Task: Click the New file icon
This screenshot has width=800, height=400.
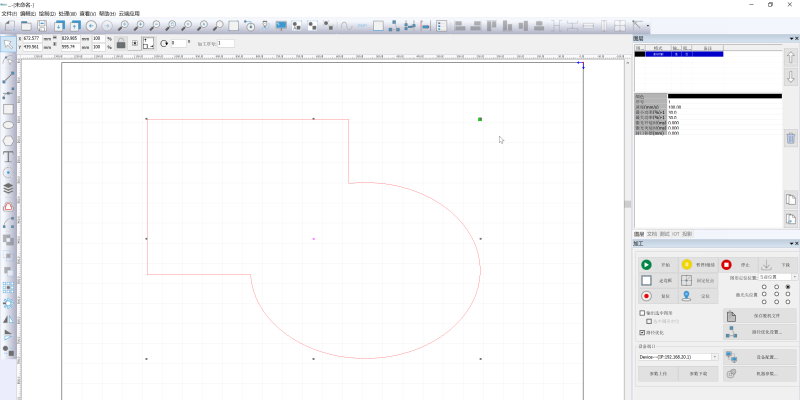Action: coord(9,26)
